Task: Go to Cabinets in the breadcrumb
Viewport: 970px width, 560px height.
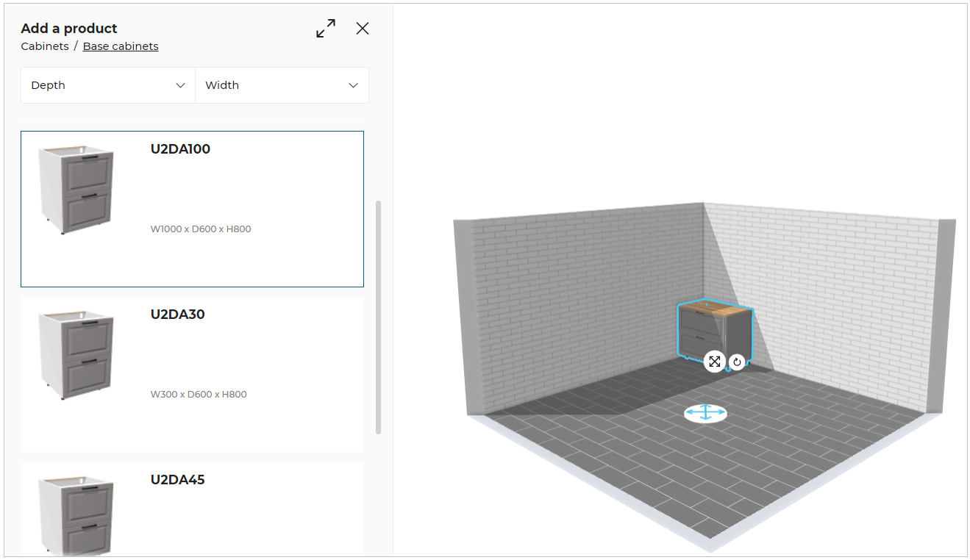Action: 45,46
